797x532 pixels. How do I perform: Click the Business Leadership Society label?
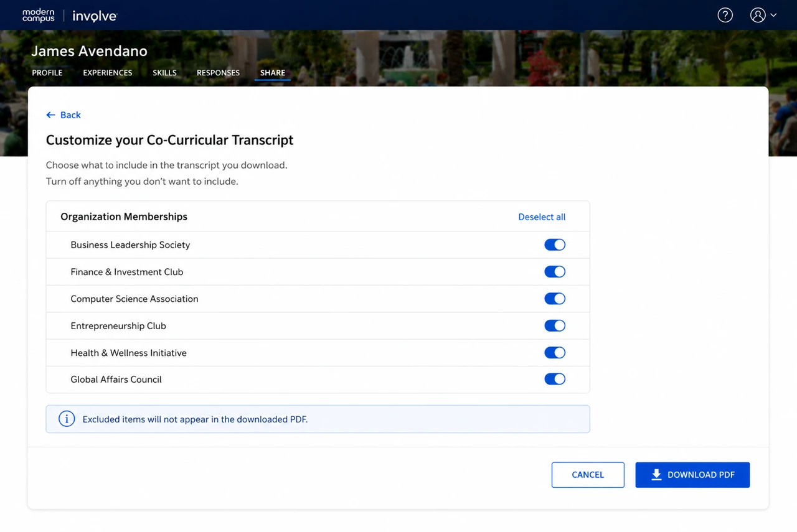coord(130,245)
